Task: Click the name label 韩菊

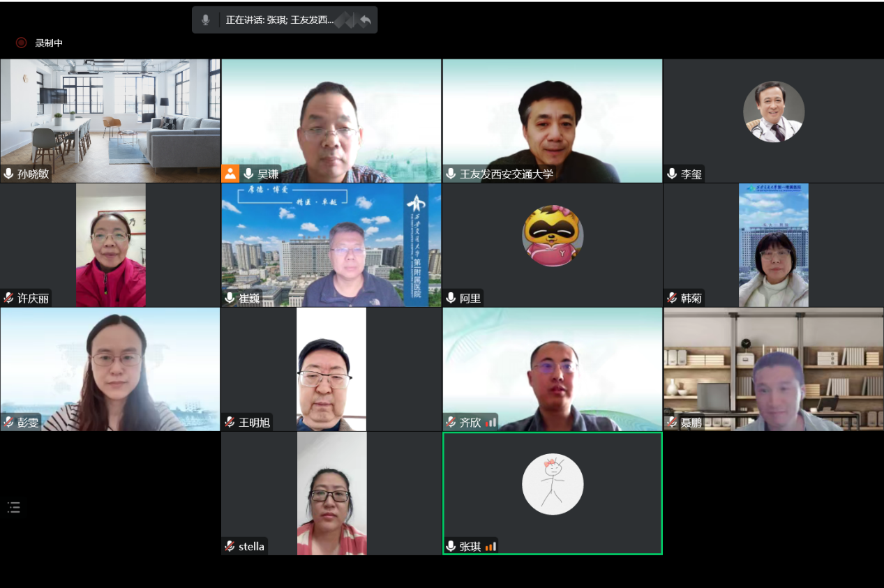Action: (691, 298)
